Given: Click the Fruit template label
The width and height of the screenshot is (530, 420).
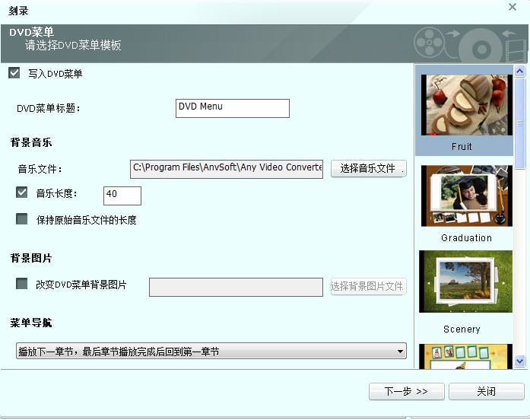Looking at the screenshot, I should [x=462, y=147].
